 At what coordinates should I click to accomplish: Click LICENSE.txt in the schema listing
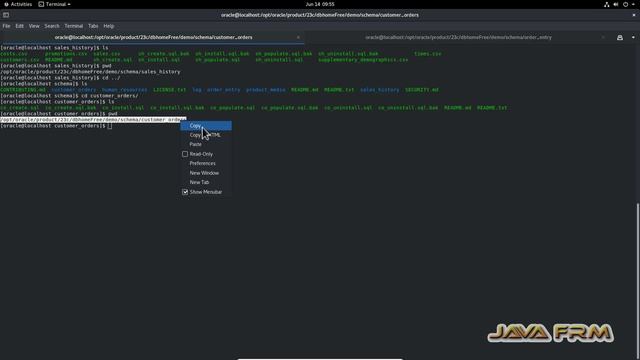(x=169, y=90)
